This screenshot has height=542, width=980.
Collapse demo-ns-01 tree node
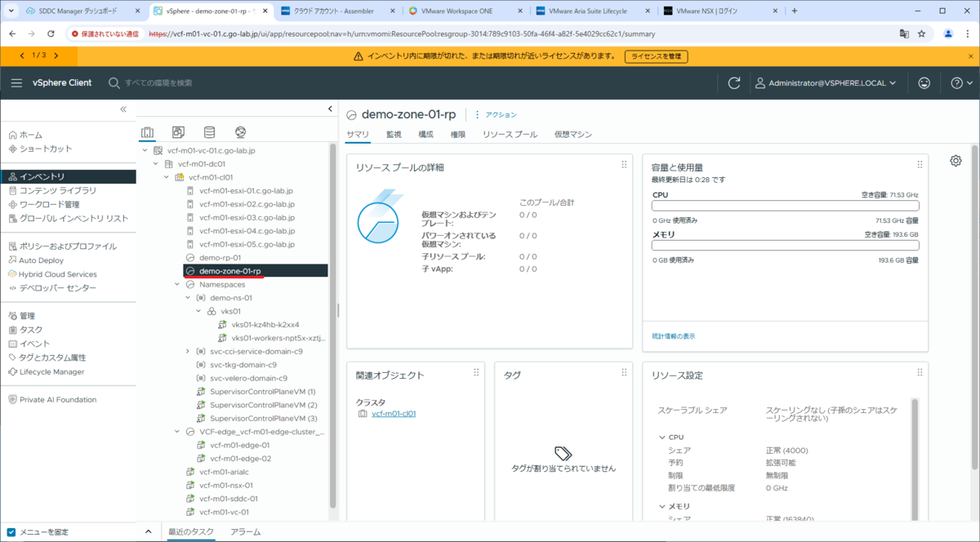coord(188,298)
